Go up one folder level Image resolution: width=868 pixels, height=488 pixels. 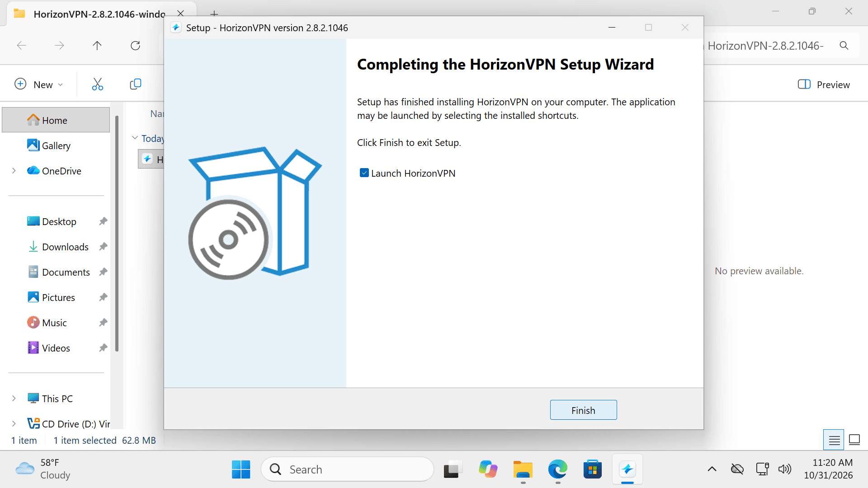click(97, 45)
